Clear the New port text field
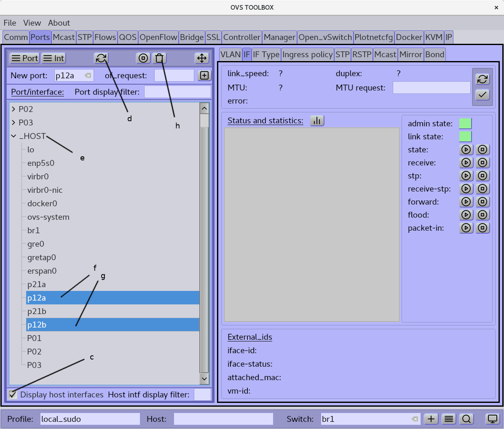This screenshot has height=429, width=504. 88,75
